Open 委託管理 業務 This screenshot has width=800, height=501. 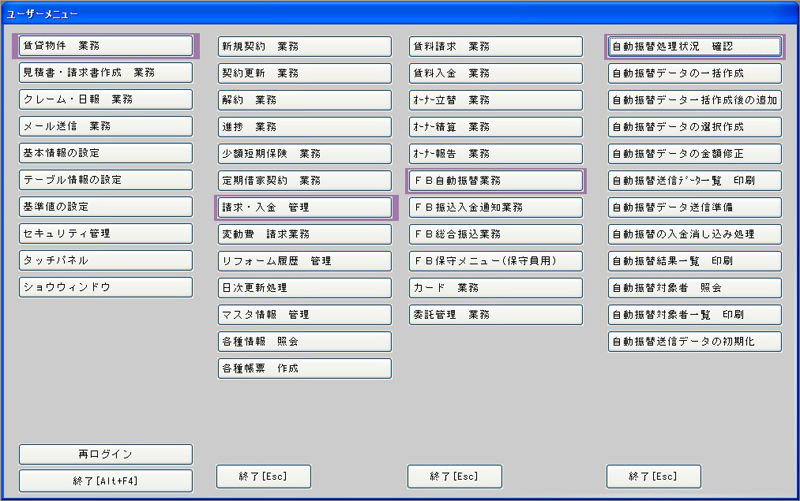tap(495, 314)
